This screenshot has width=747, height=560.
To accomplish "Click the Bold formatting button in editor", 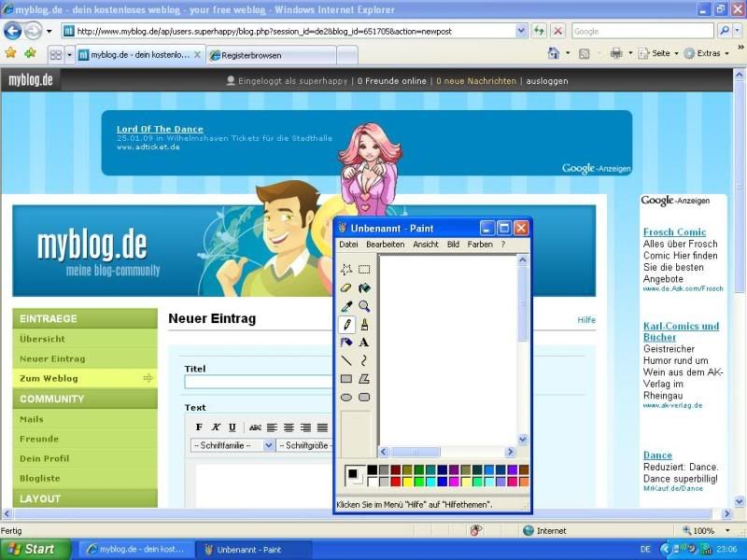I will pyautogui.click(x=199, y=427).
